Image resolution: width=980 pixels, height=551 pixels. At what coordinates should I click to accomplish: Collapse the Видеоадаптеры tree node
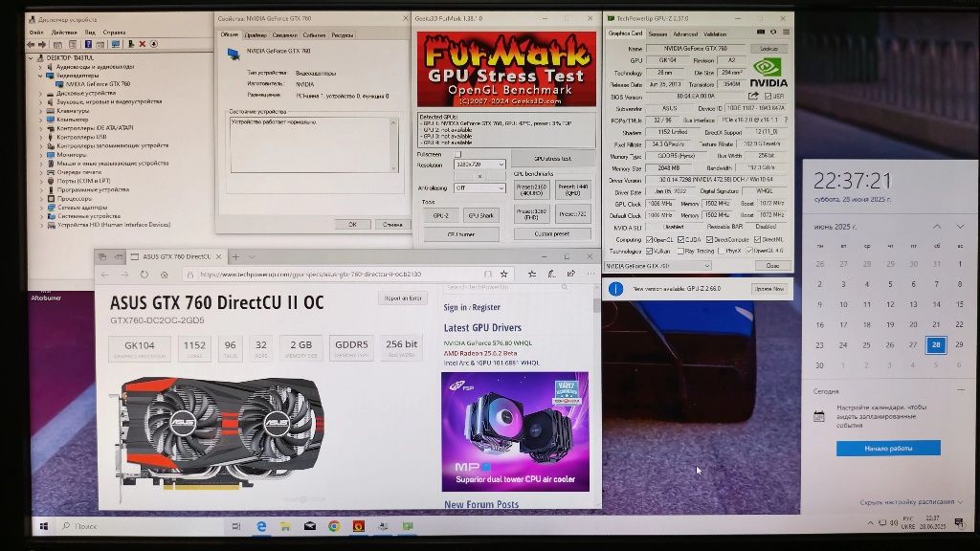point(40,75)
